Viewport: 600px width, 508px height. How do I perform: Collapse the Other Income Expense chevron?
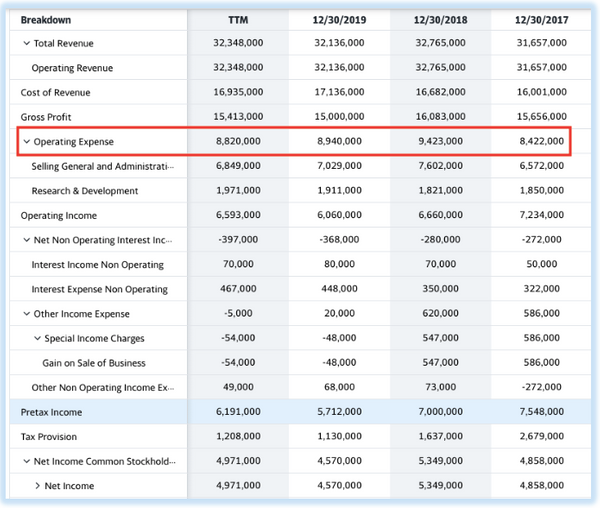[x=26, y=314]
